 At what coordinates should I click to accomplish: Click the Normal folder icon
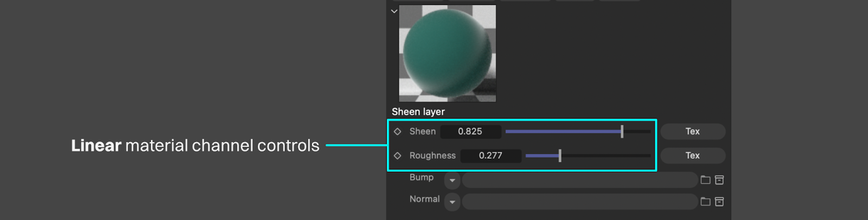[x=705, y=202]
